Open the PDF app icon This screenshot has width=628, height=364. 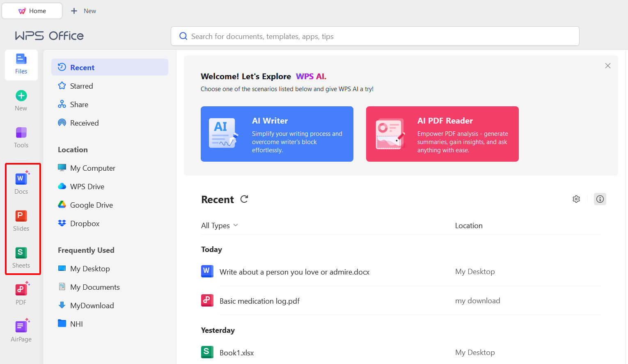click(x=21, y=289)
